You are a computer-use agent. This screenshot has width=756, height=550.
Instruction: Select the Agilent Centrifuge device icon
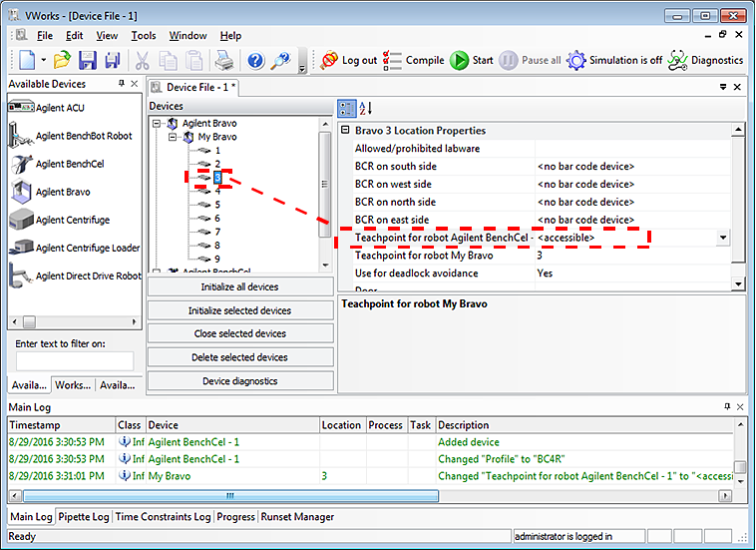[21, 220]
